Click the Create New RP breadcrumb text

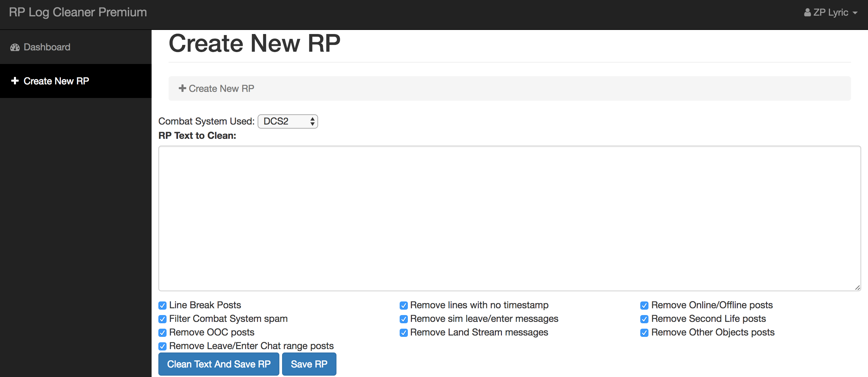click(222, 88)
